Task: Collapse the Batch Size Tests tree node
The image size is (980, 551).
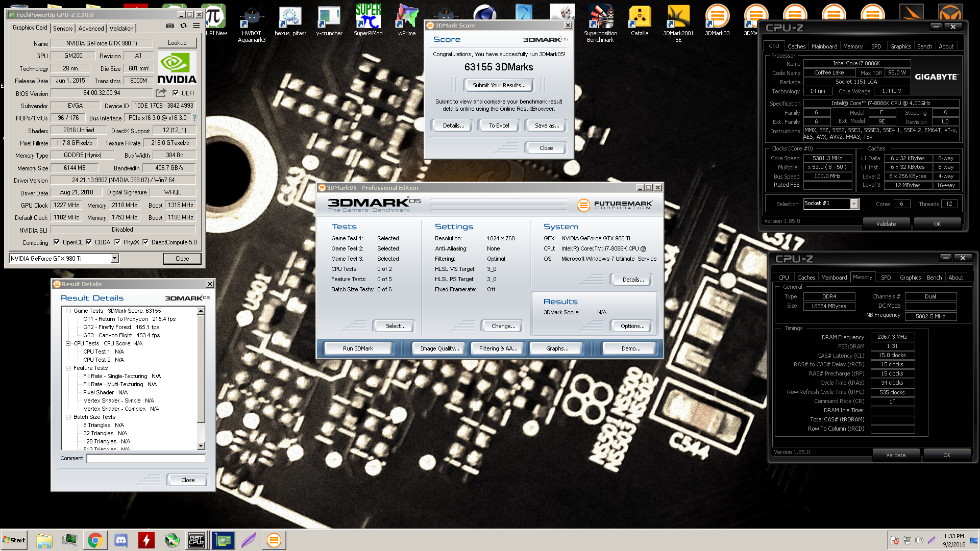Action: 68,417
